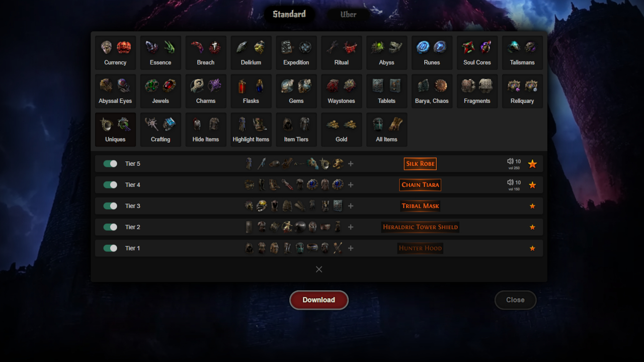Open Silk Robe label color preview
Screen dimensions: 644x362
(420, 164)
